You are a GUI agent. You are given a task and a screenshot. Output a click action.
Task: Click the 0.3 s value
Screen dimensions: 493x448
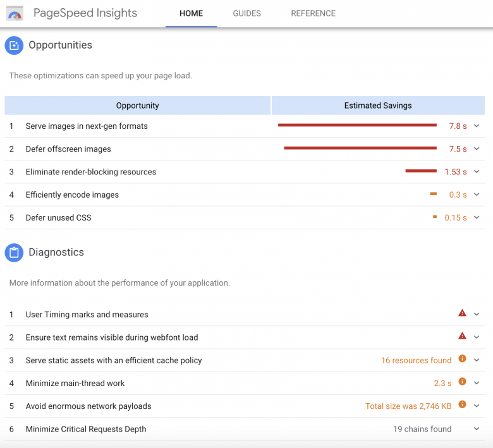458,195
